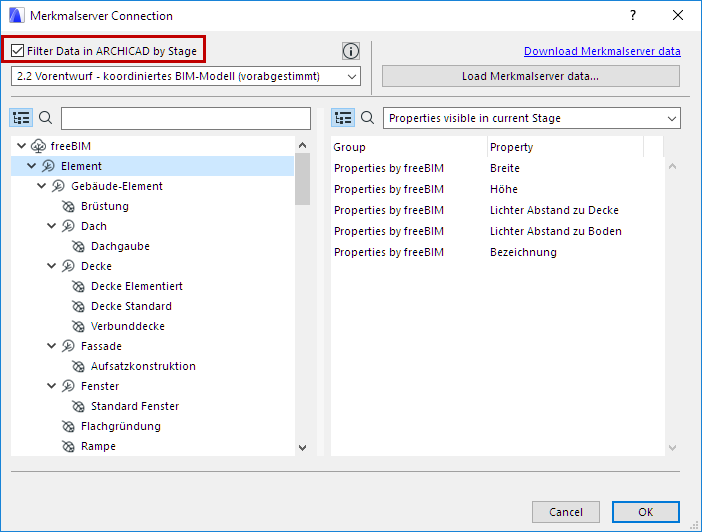Click the Fenster node icon
Viewport: 702px width, 532px height.
pyautogui.click(x=68, y=386)
